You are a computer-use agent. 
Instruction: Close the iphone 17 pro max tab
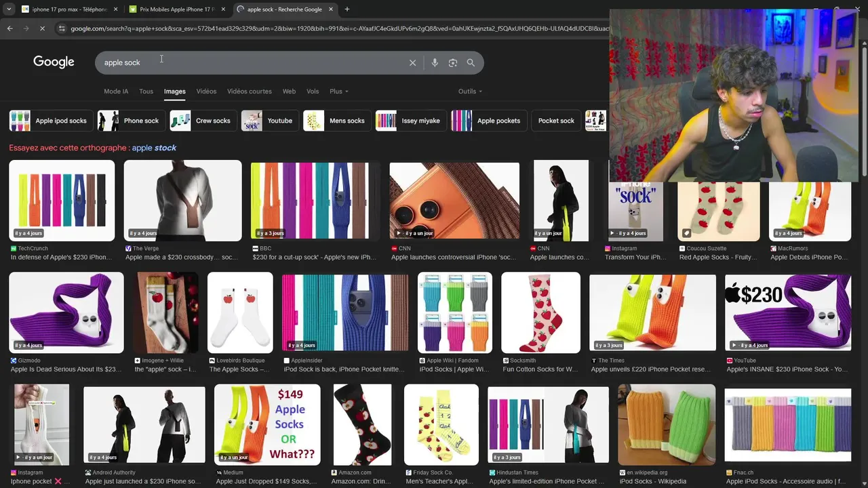[x=115, y=9]
